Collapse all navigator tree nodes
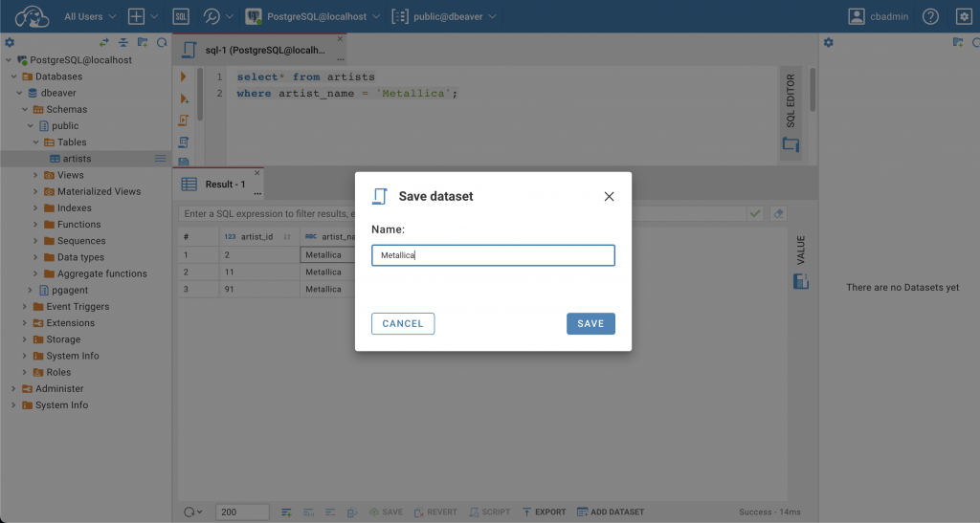This screenshot has width=980, height=523. tap(123, 42)
